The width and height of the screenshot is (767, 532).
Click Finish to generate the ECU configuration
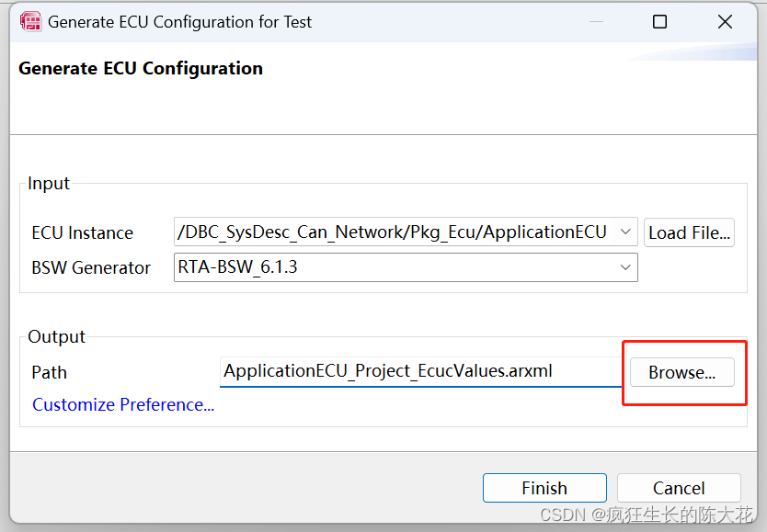[x=544, y=488]
